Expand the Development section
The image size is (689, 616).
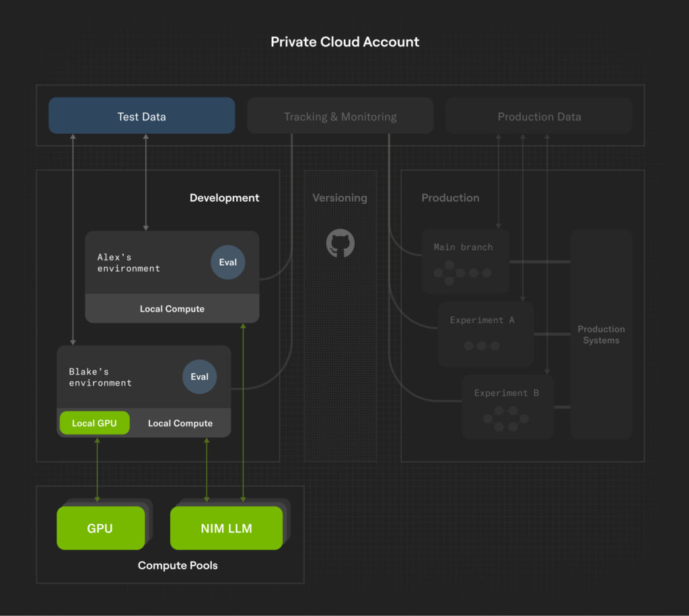click(224, 198)
